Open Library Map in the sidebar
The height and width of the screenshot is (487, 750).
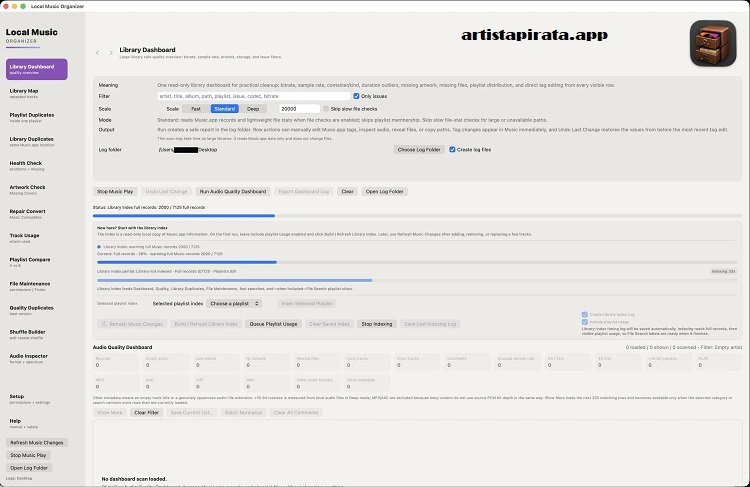click(37, 93)
